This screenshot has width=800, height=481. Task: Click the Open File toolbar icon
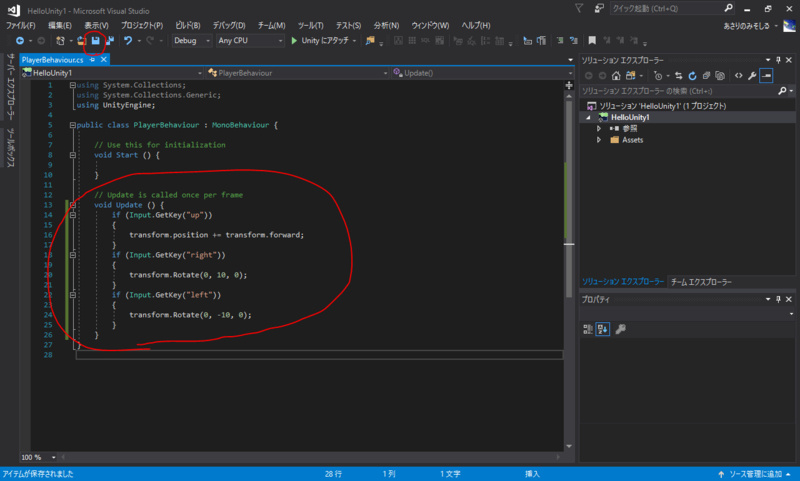(x=82, y=41)
